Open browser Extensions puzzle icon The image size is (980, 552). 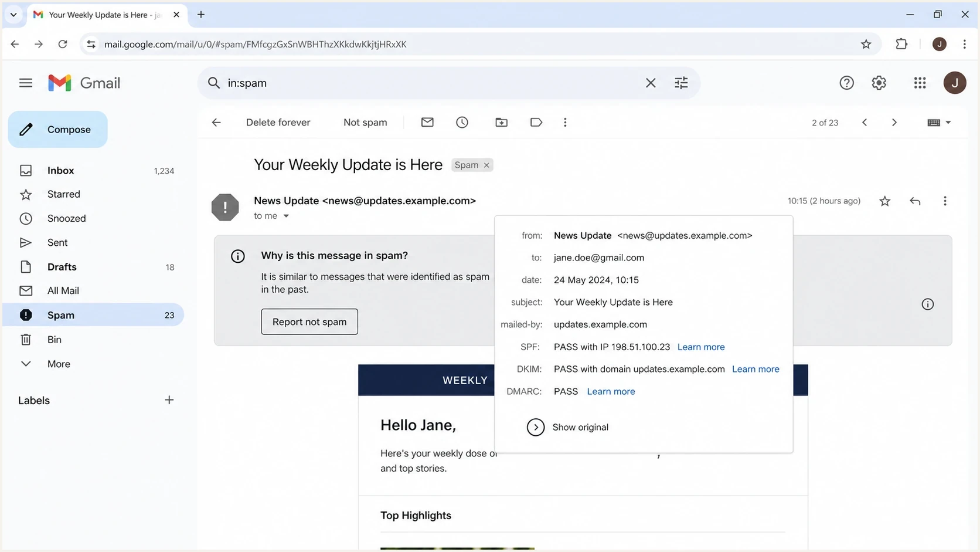[901, 44]
